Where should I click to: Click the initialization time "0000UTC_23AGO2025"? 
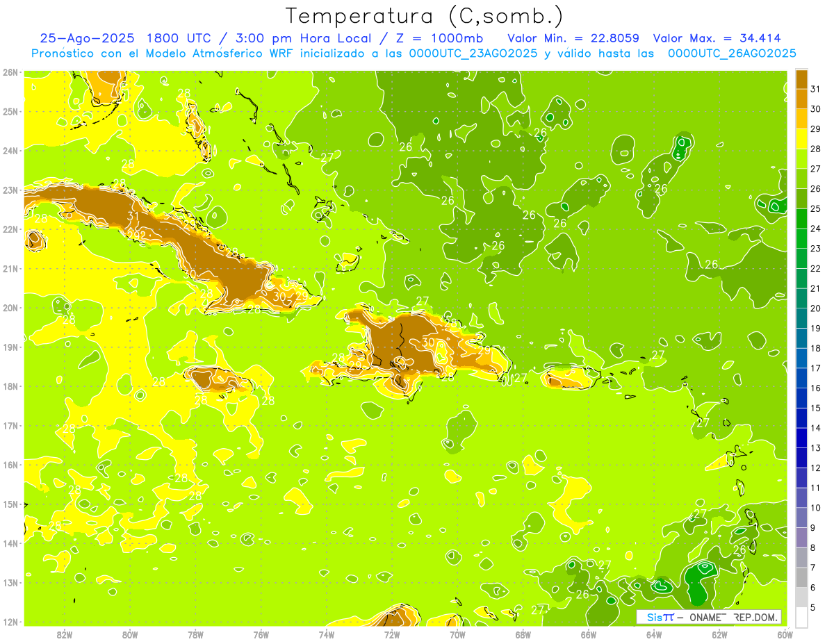pos(473,53)
